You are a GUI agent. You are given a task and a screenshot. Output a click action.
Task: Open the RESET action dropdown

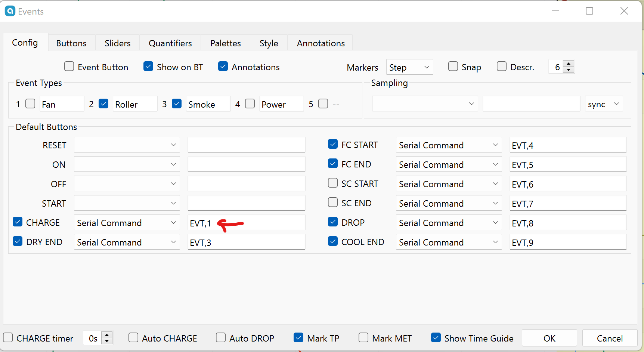127,145
